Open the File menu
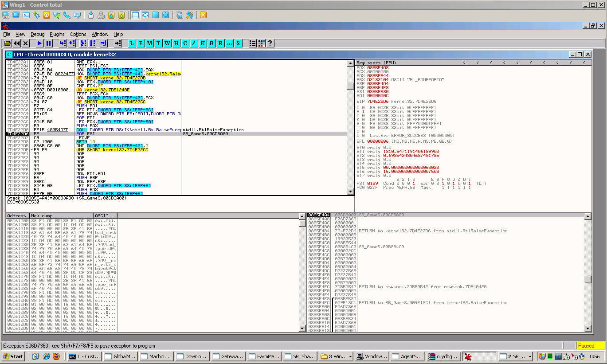 (x=7, y=34)
